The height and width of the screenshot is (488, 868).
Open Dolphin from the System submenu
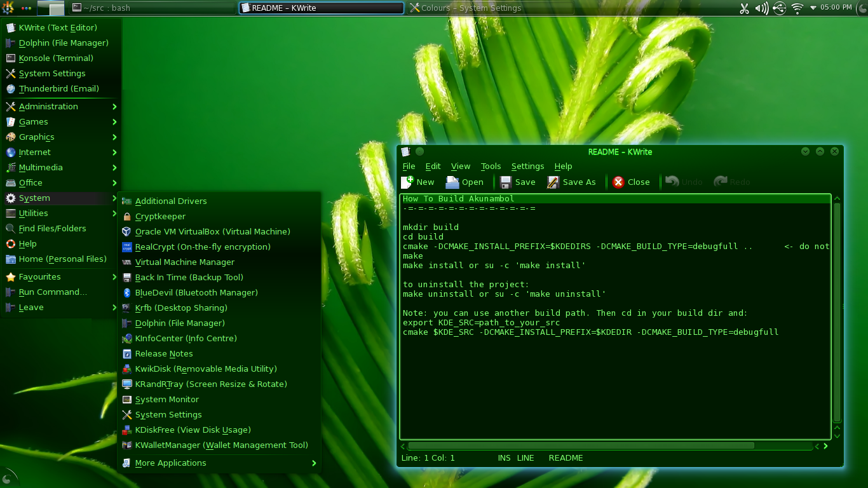[219, 323]
